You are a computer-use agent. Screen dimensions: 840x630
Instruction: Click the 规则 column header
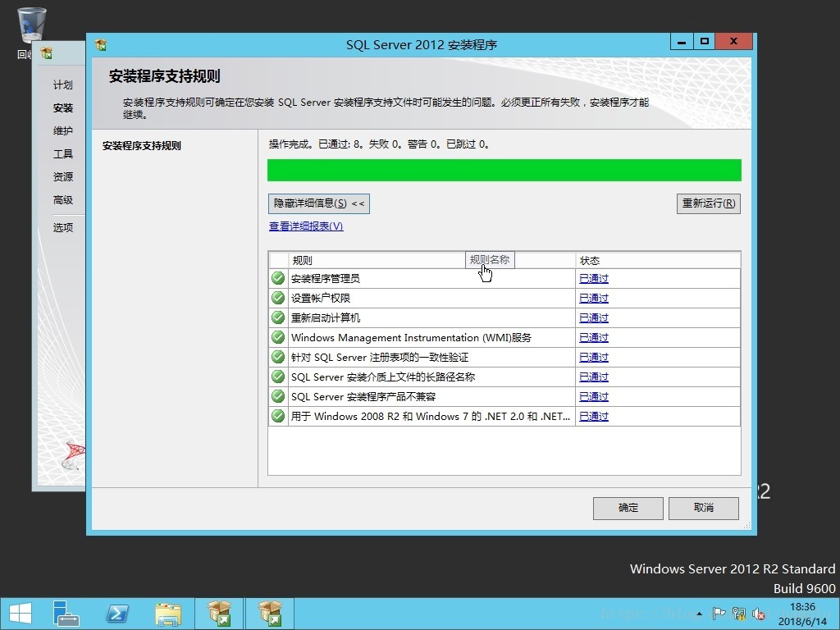[431, 260]
